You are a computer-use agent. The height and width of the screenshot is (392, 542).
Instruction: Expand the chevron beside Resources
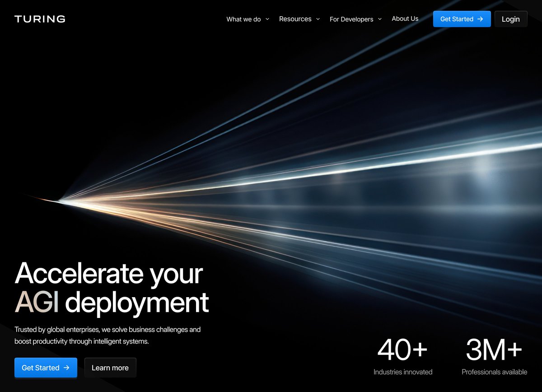tap(318, 19)
